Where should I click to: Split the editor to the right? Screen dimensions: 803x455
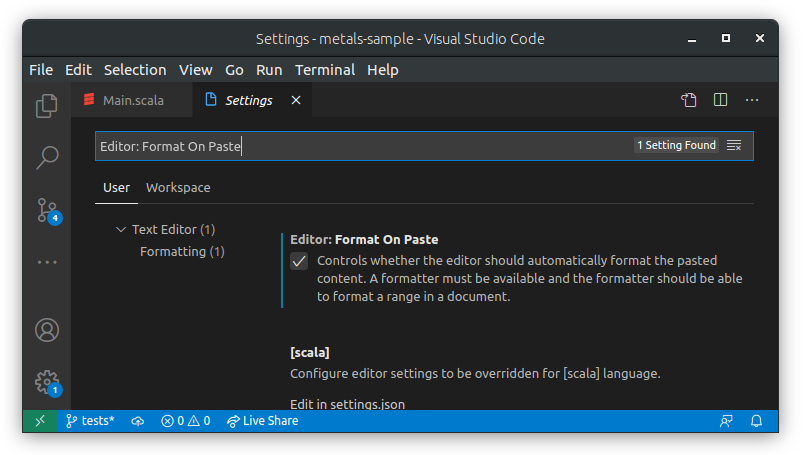(720, 100)
